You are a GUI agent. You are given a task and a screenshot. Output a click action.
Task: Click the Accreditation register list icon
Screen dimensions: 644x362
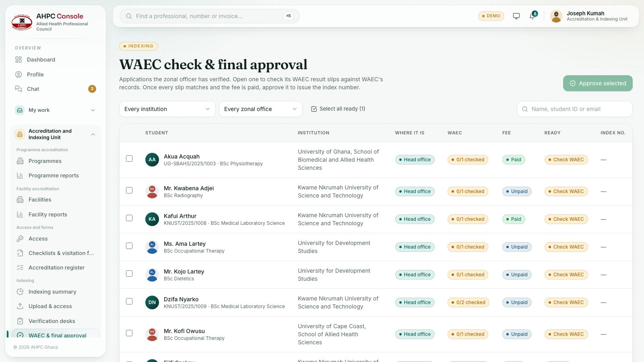(x=20, y=267)
